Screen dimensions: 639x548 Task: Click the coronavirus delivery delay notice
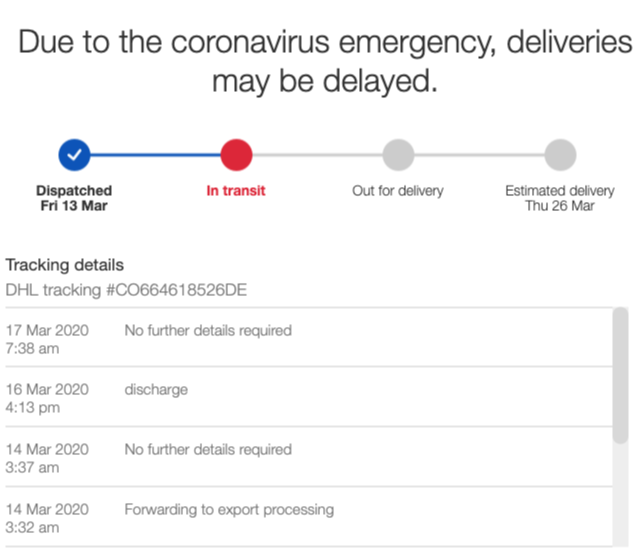point(325,61)
